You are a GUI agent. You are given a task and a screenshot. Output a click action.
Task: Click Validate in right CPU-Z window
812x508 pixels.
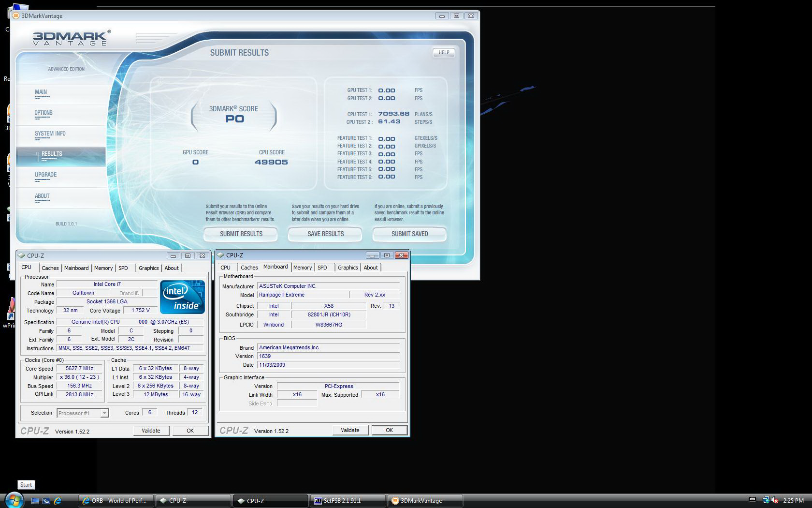(x=350, y=430)
